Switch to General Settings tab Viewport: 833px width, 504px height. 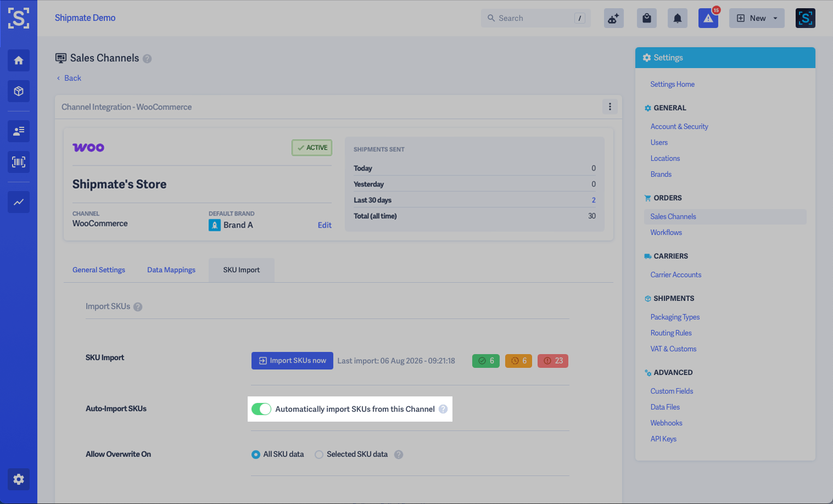99,270
